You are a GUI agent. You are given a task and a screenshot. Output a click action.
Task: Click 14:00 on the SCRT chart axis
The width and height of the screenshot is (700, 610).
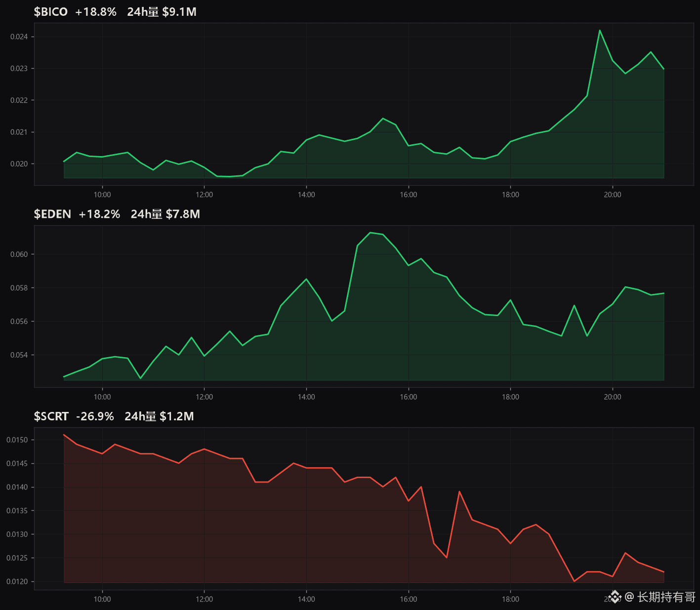[306, 599]
